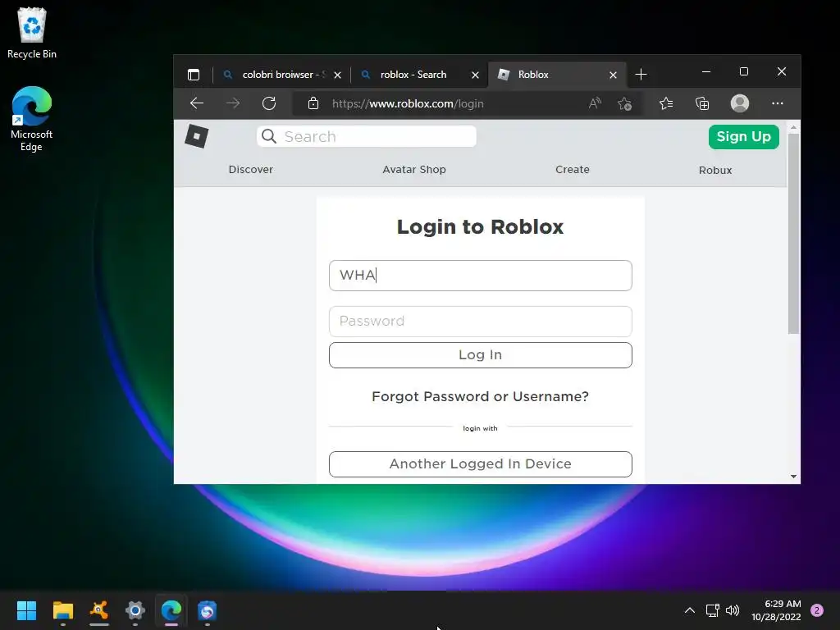The image size is (840, 630).
Task: Open the Windows Start menu
Action: (x=26, y=610)
